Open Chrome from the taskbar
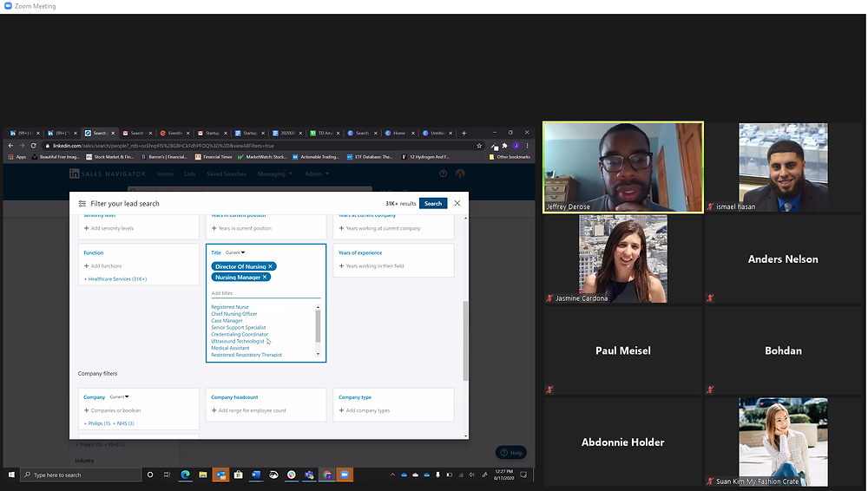 pyautogui.click(x=327, y=475)
